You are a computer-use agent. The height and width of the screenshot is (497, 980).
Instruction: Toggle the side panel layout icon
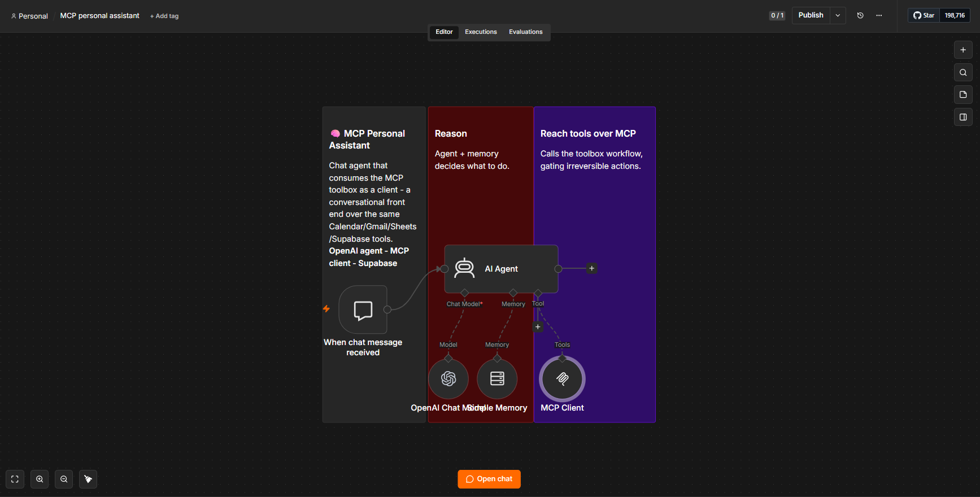963,117
